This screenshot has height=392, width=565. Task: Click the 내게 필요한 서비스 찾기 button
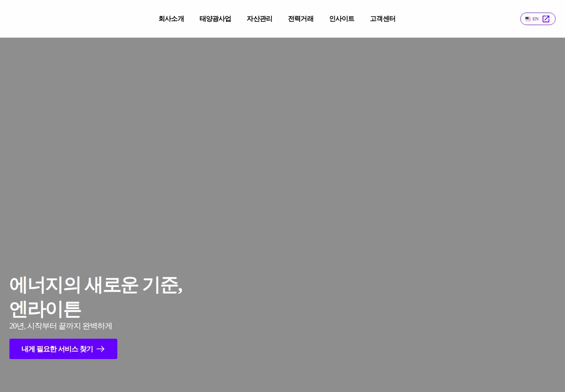pyautogui.click(x=63, y=349)
